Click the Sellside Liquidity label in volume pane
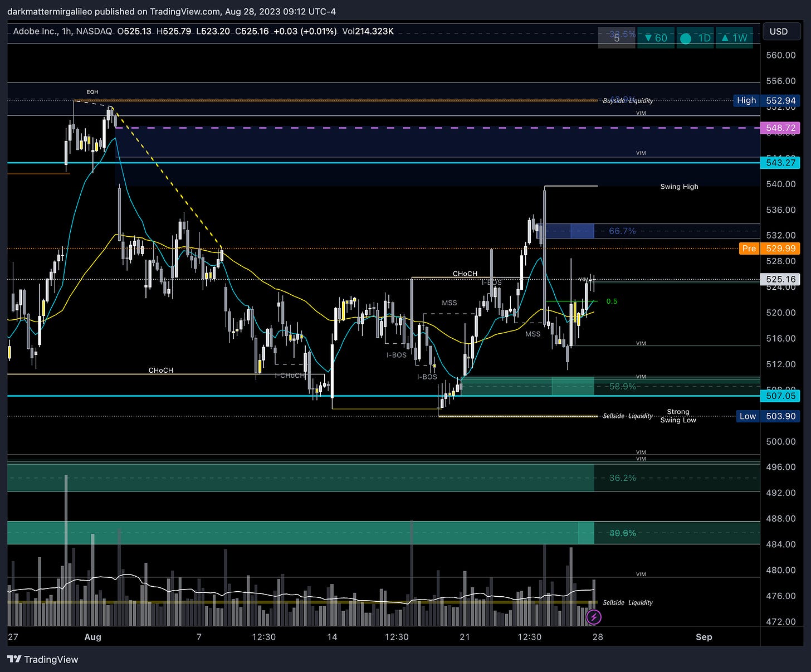The width and height of the screenshot is (811, 672). point(628,602)
